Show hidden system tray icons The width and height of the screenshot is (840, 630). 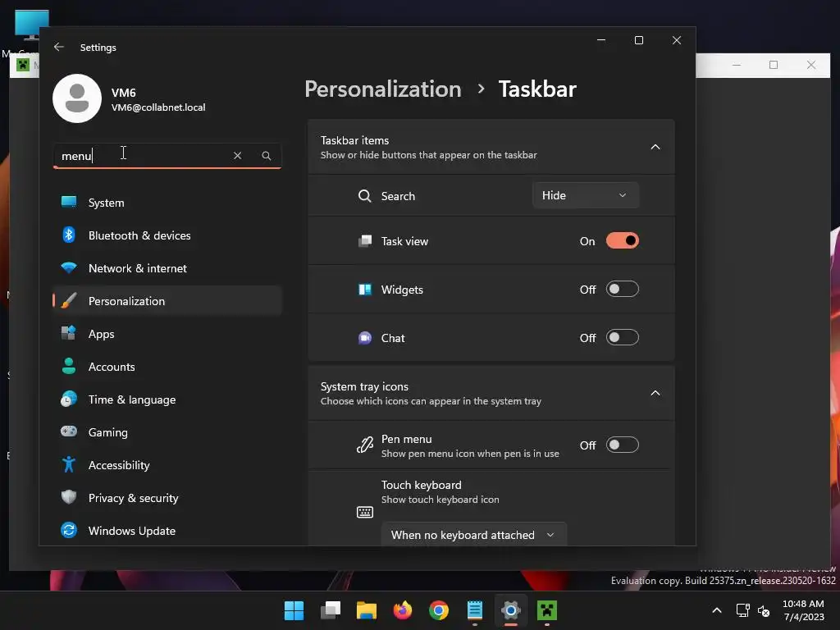(717, 610)
